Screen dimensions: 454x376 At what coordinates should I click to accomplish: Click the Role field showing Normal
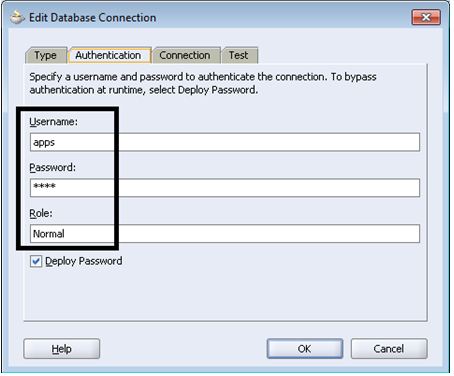225,234
